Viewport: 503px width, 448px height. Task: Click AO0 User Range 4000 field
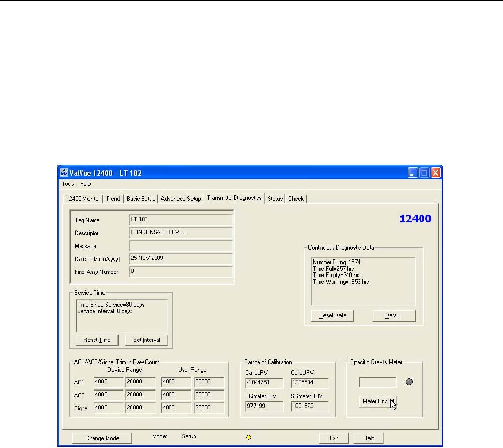click(176, 395)
